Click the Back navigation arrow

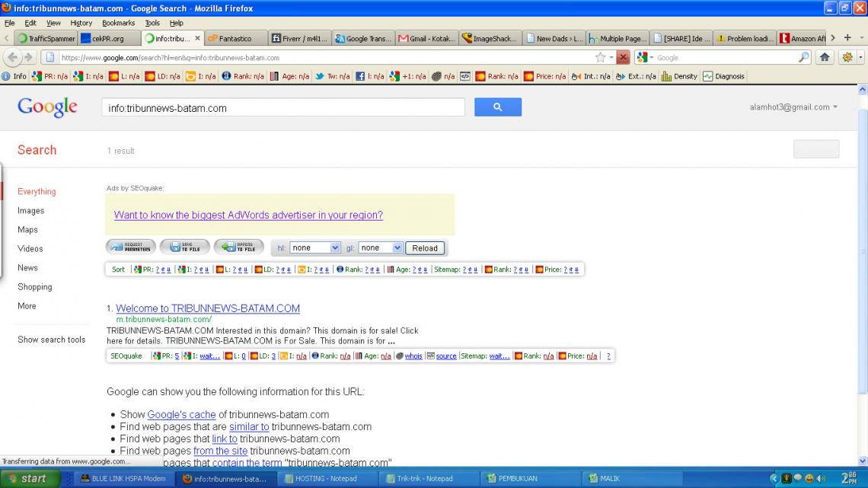[13, 57]
